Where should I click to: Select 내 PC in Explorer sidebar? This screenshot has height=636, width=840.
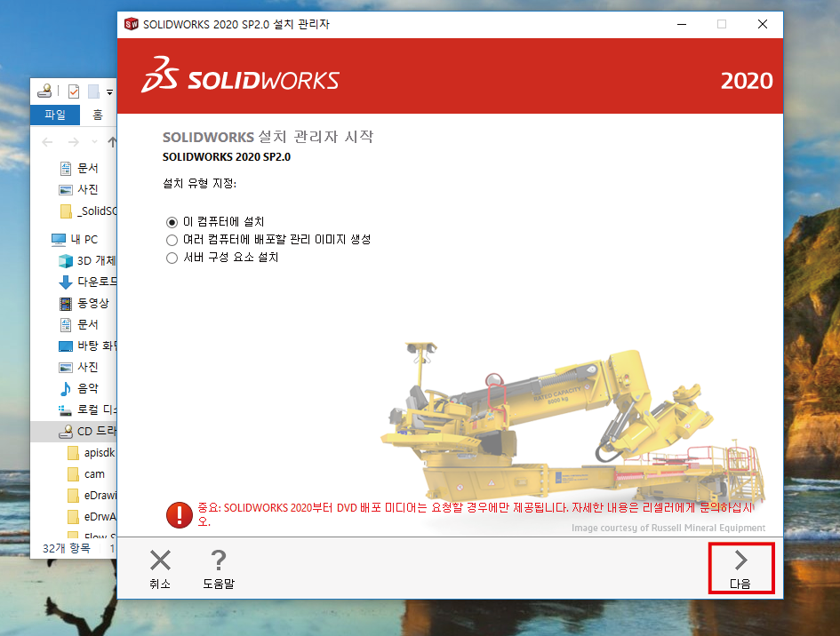pos(75,239)
